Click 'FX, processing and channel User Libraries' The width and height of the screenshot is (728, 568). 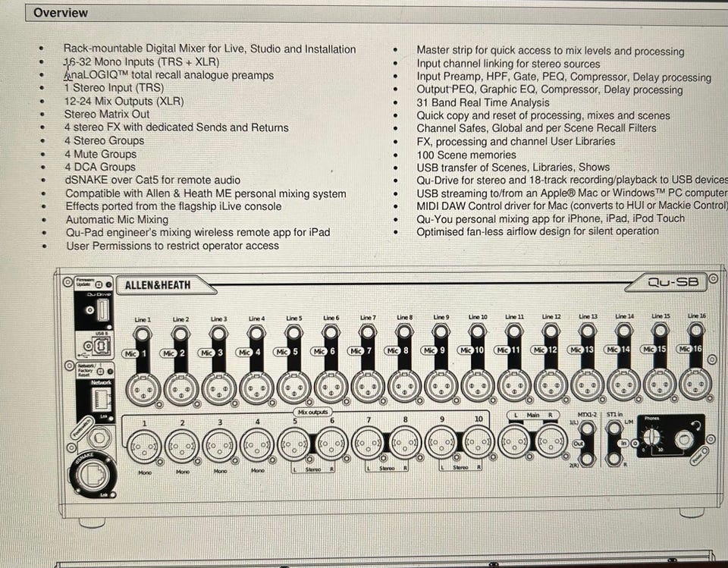click(516, 141)
